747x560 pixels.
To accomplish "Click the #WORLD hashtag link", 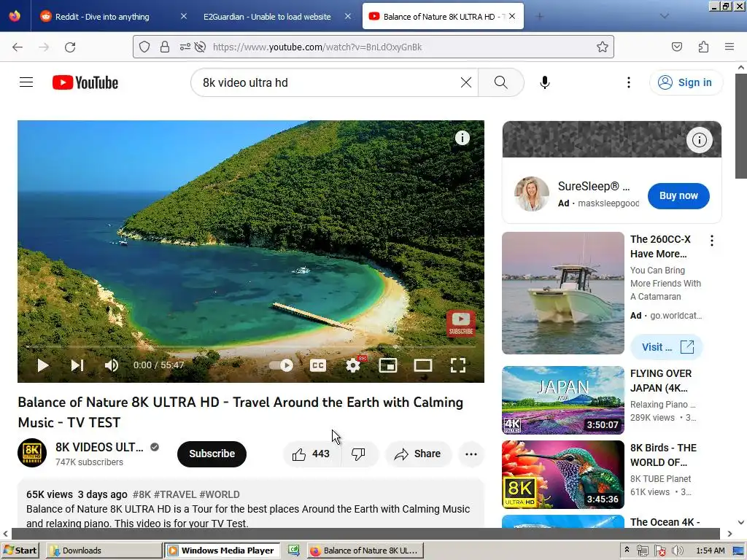I will [220, 494].
